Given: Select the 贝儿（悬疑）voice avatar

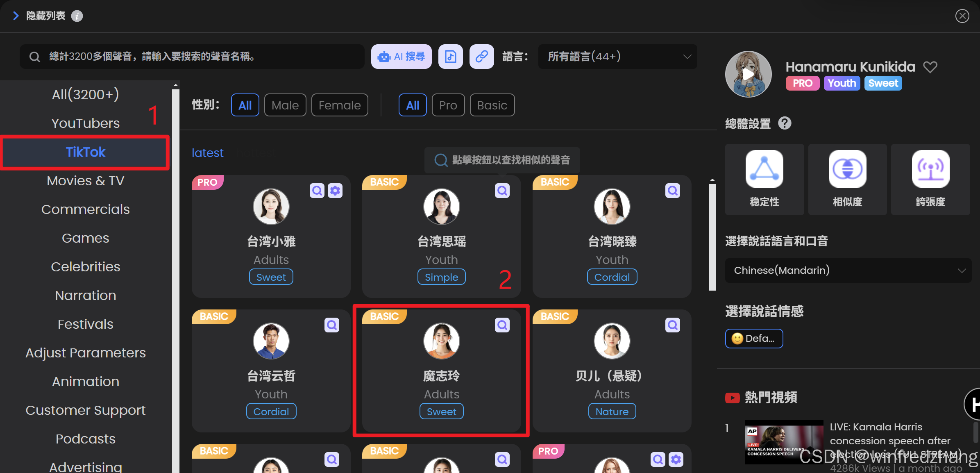Looking at the screenshot, I should coord(612,341).
